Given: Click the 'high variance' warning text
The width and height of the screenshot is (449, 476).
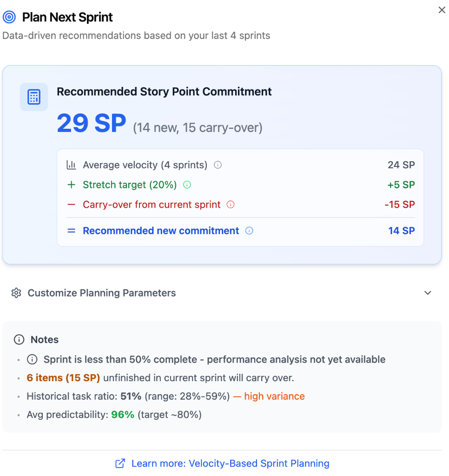Looking at the screenshot, I should [x=274, y=396].
